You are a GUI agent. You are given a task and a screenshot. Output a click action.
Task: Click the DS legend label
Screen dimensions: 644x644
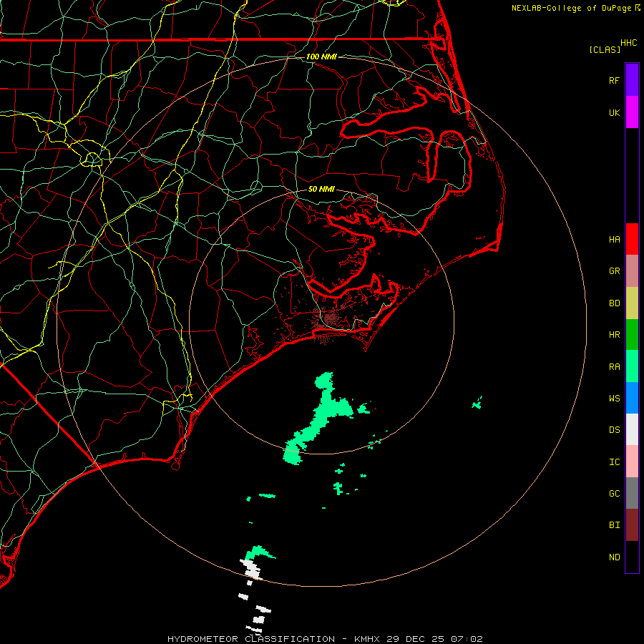(x=614, y=430)
